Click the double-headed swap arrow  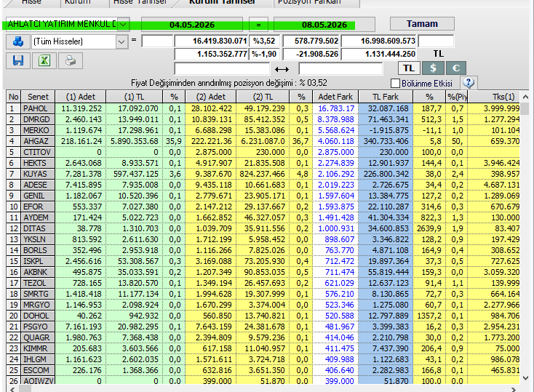282,70
